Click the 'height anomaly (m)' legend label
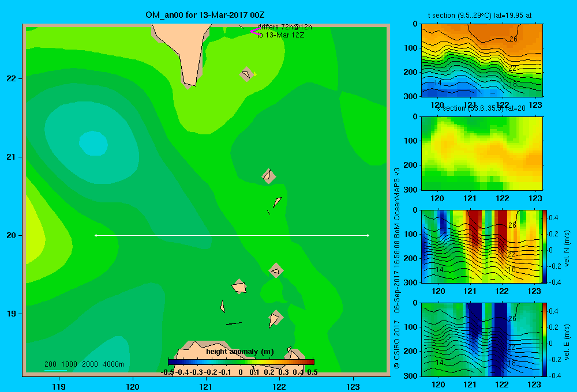This screenshot has height=392, width=577. tap(240, 352)
